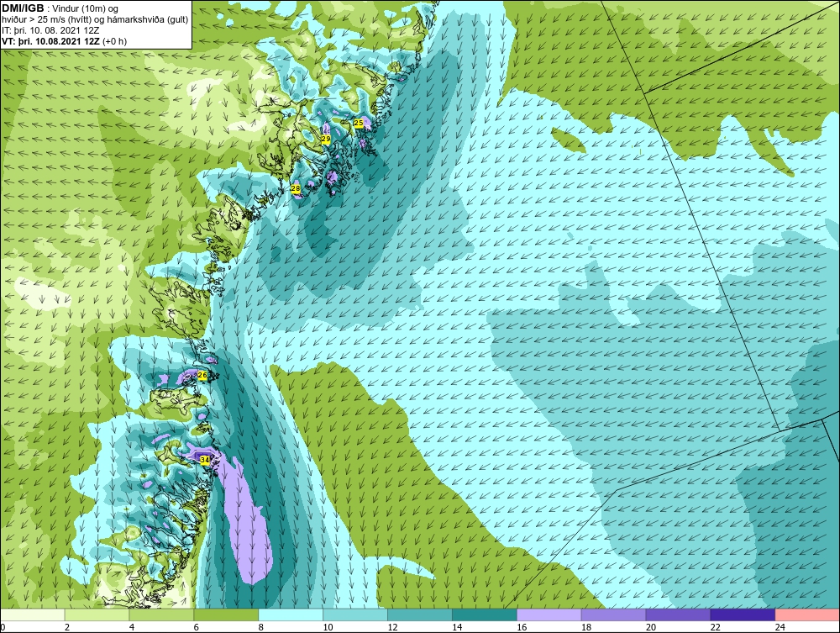
Task: Click the yellow gust label 29
Action: click(x=326, y=139)
